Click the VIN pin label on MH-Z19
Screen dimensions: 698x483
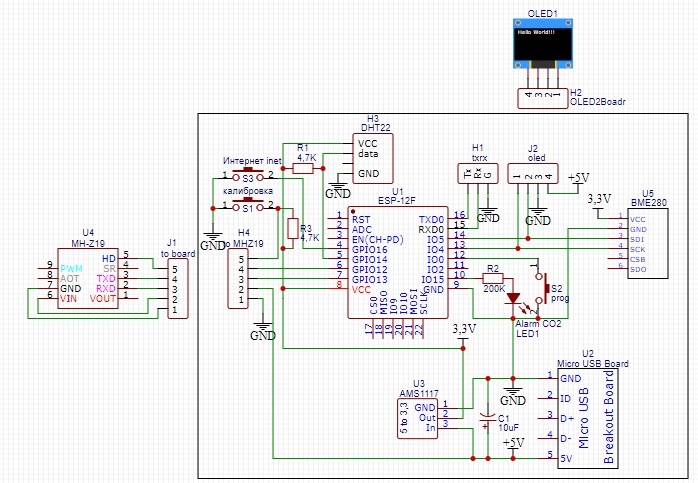click(x=68, y=299)
